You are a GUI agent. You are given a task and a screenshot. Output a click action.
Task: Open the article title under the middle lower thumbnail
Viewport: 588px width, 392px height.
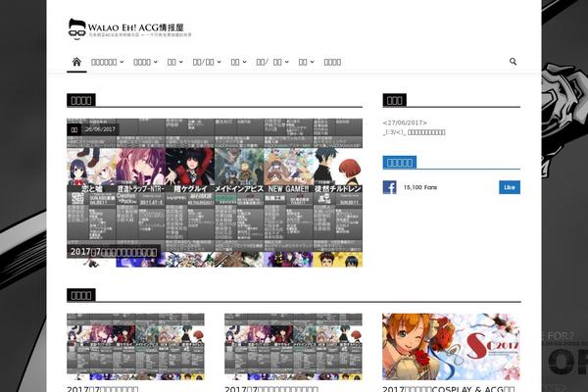pos(271,389)
